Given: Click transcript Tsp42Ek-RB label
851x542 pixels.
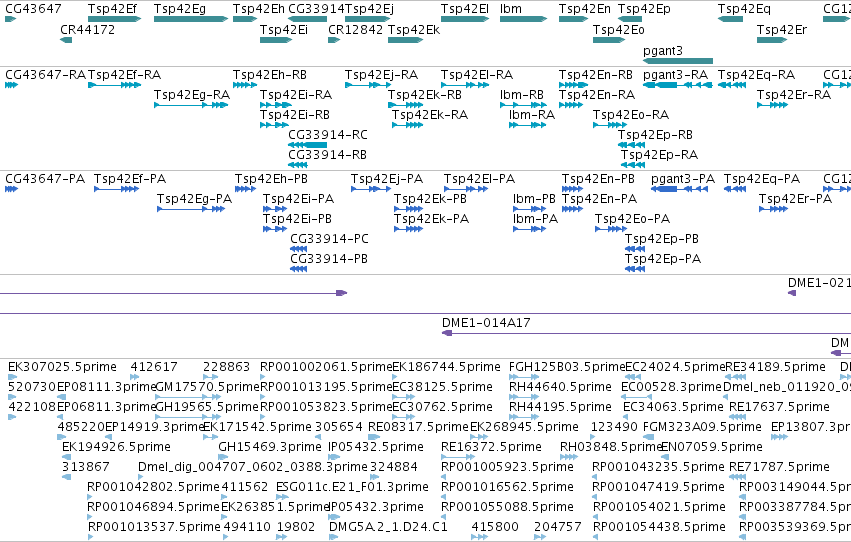Looking at the screenshot, I should pyautogui.click(x=425, y=94).
